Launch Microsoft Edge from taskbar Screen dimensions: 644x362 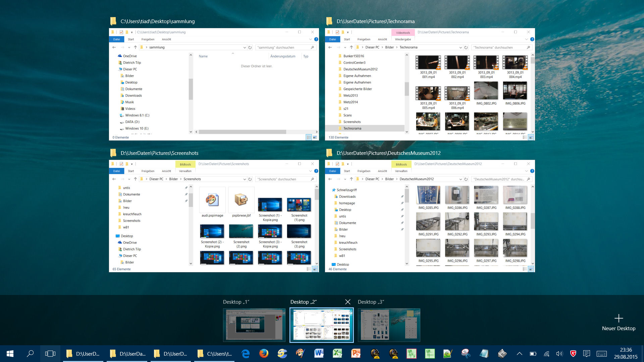[x=246, y=354]
